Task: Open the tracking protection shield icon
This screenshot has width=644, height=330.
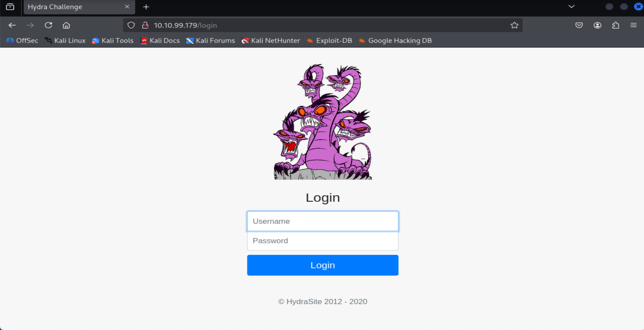Action: 131,25
